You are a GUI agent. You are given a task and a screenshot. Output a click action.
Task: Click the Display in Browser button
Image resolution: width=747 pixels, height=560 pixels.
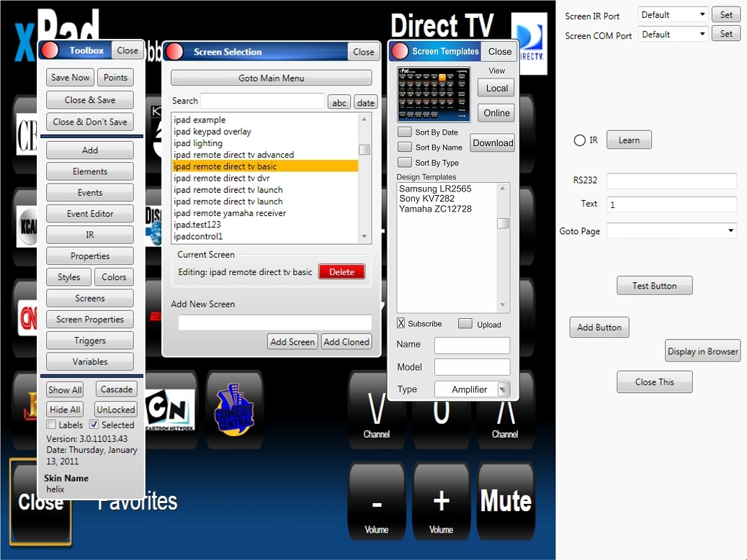point(702,351)
